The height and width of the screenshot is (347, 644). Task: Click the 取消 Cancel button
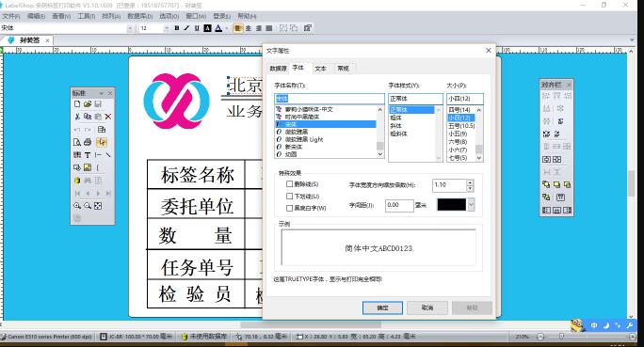click(x=427, y=308)
